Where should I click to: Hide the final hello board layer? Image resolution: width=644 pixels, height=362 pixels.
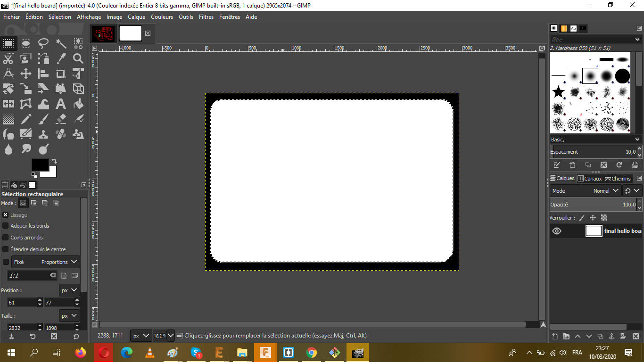557,231
